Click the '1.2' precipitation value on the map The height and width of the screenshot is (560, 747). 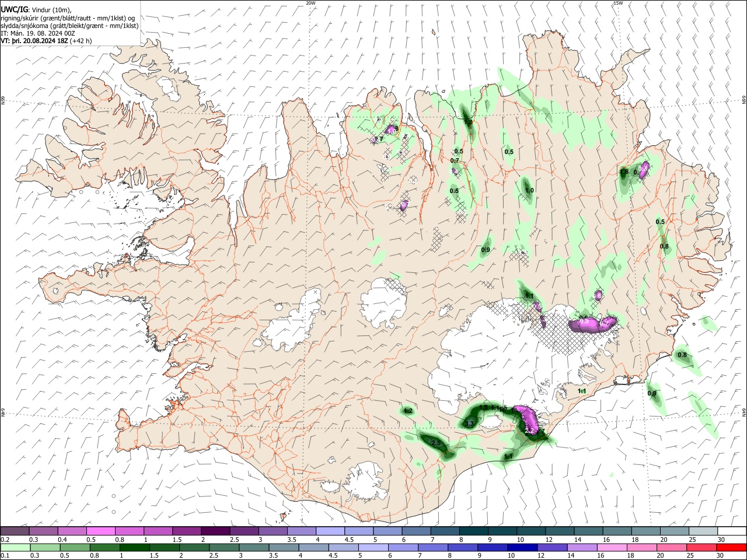(x=408, y=411)
